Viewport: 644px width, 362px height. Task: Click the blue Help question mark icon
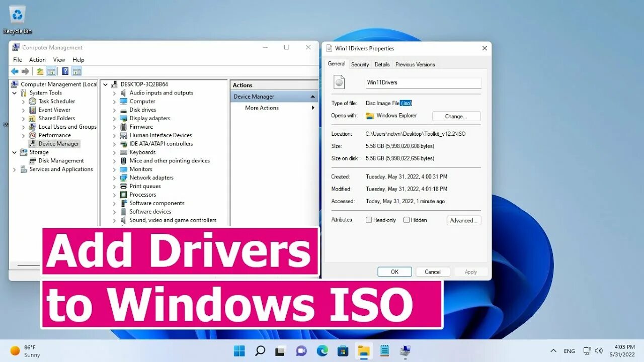point(65,71)
